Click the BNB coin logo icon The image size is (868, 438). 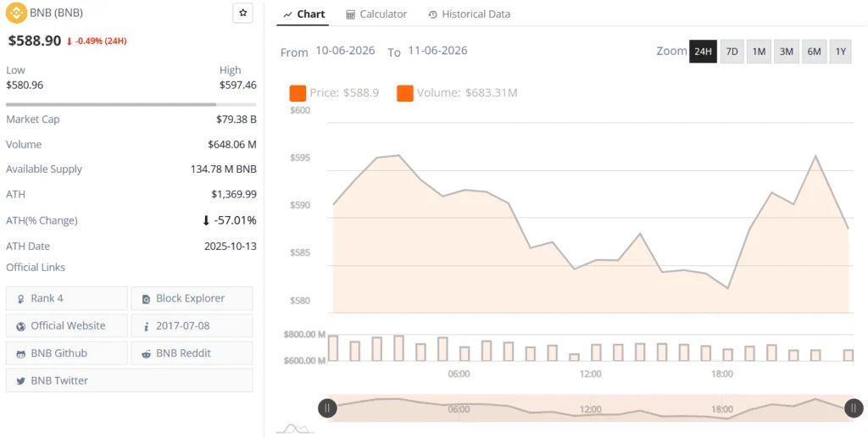[16, 12]
